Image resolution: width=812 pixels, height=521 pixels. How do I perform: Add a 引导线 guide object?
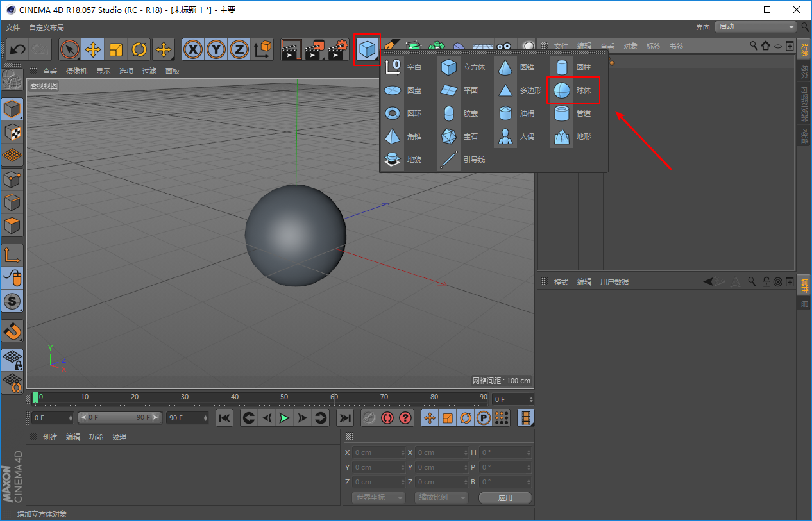tap(463, 160)
